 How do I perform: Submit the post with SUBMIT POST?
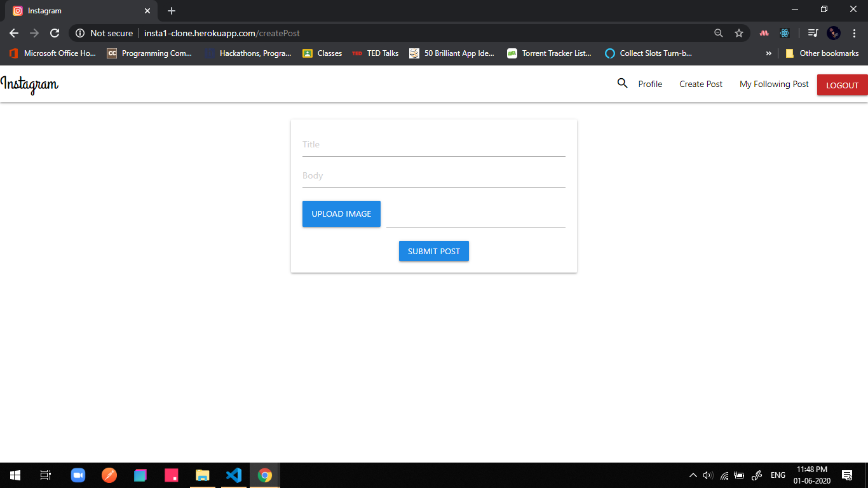[433, 251]
